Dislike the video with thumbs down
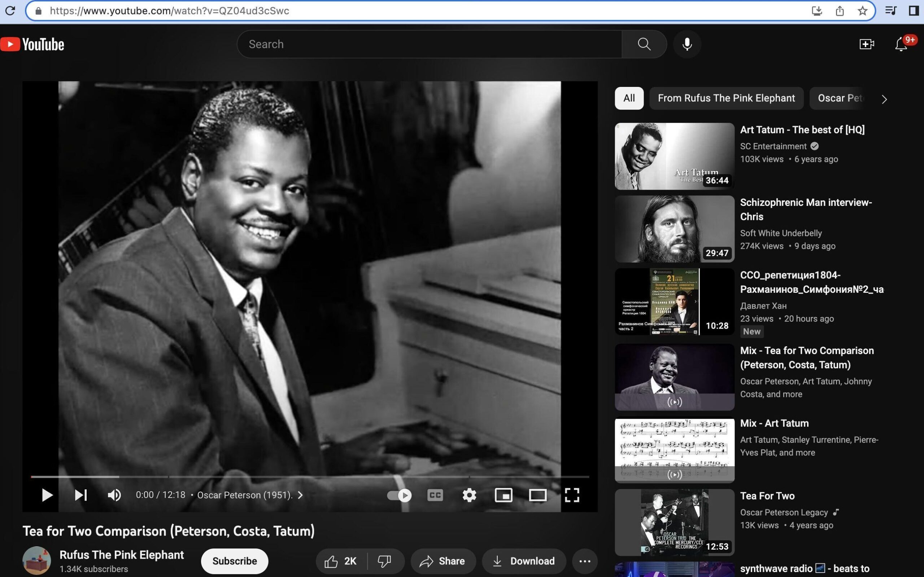 [x=384, y=560]
